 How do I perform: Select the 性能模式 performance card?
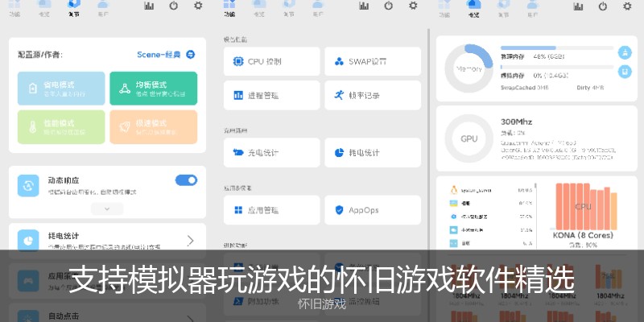tap(61, 127)
